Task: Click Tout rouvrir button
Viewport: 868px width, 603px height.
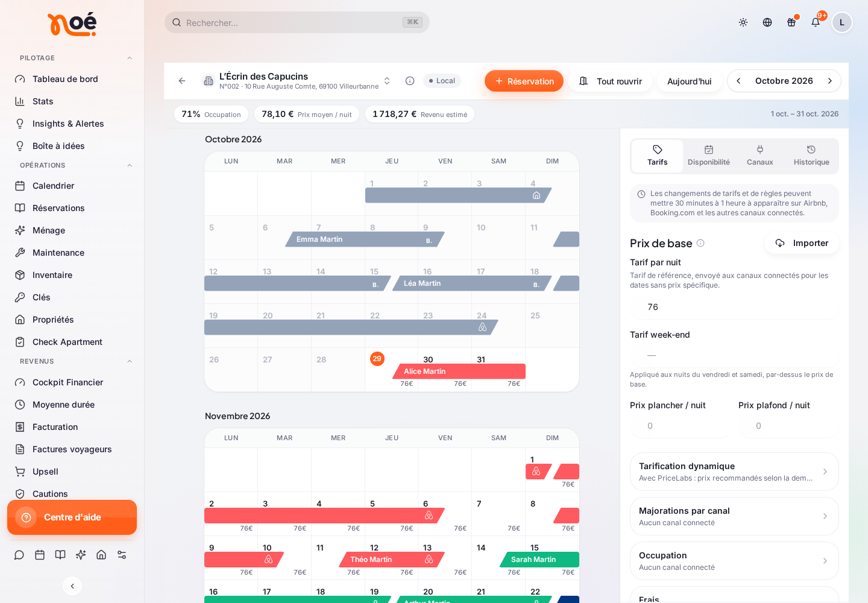Action: click(610, 81)
